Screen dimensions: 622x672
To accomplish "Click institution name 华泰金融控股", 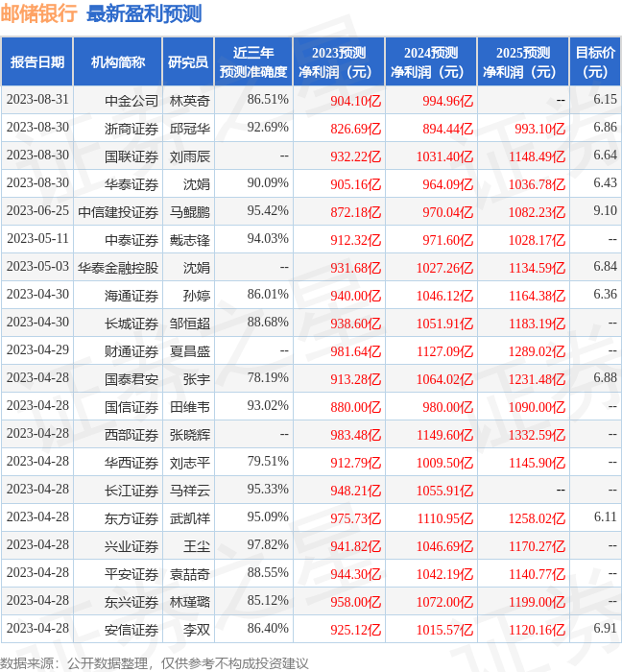I will pos(118,268).
